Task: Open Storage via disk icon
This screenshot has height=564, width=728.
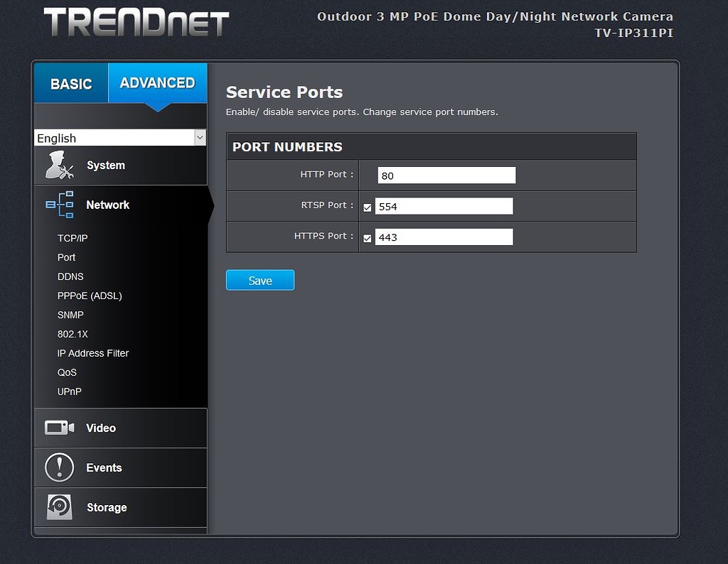Action: pyautogui.click(x=58, y=507)
